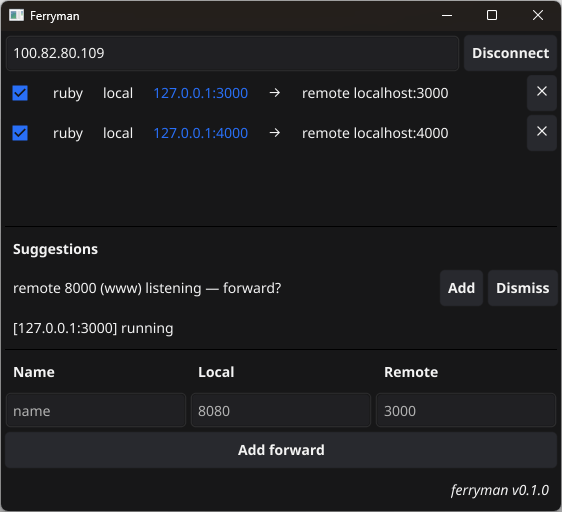This screenshot has width=562, height=512.
Task: Click 'local' label in the 4000 row
Action: (118, 133)
